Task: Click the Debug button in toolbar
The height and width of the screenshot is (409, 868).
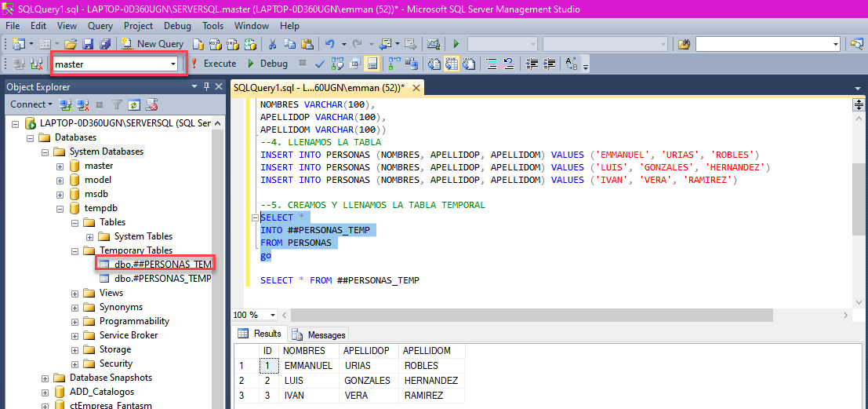Action: (268, 64)
